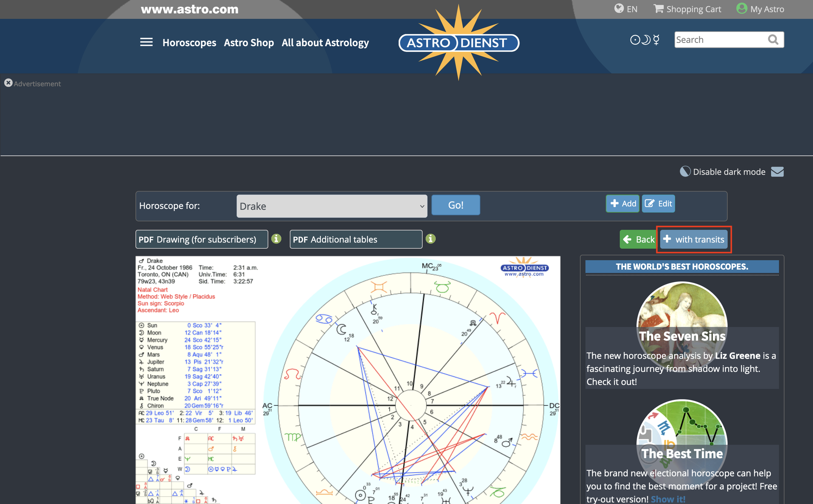813x504 pixels.
Task: Open the Horoscopes menu
Action: coord(189,43)
